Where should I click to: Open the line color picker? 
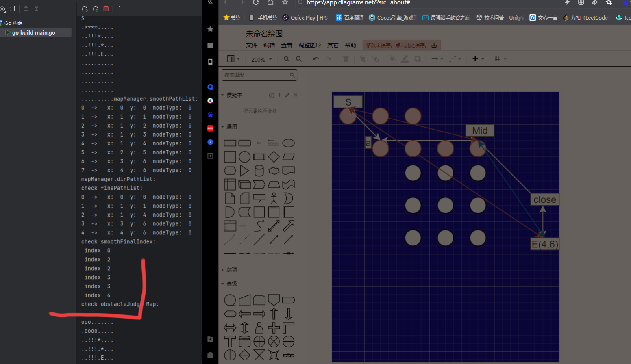point(405,59)
